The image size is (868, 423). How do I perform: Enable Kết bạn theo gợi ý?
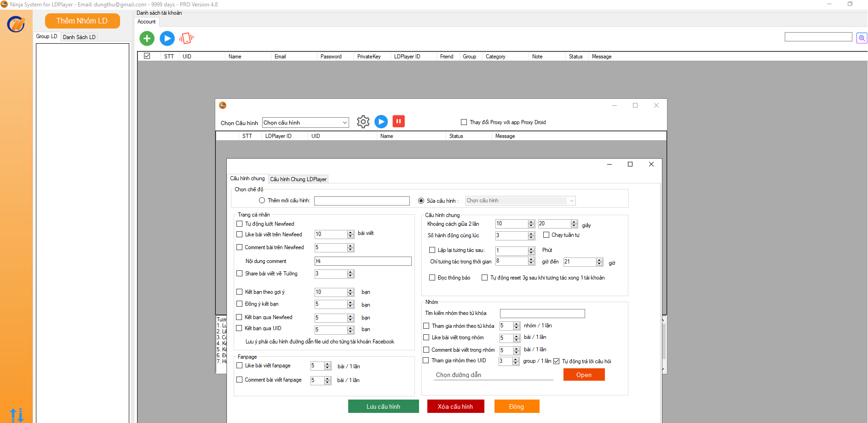(x=239, y=292)
